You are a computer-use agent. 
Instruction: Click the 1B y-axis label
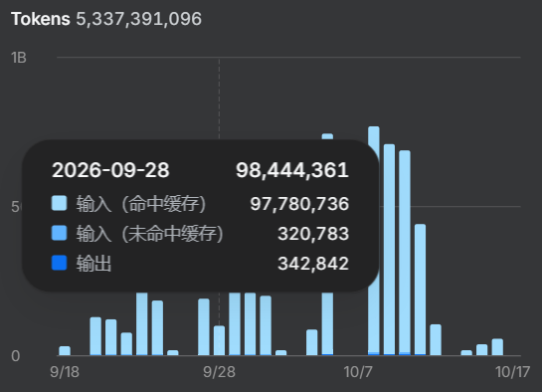[x=19, y=58]
